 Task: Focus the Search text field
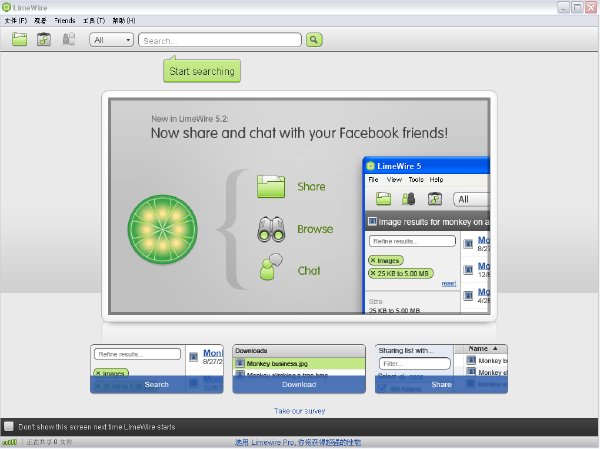point(220,40)
